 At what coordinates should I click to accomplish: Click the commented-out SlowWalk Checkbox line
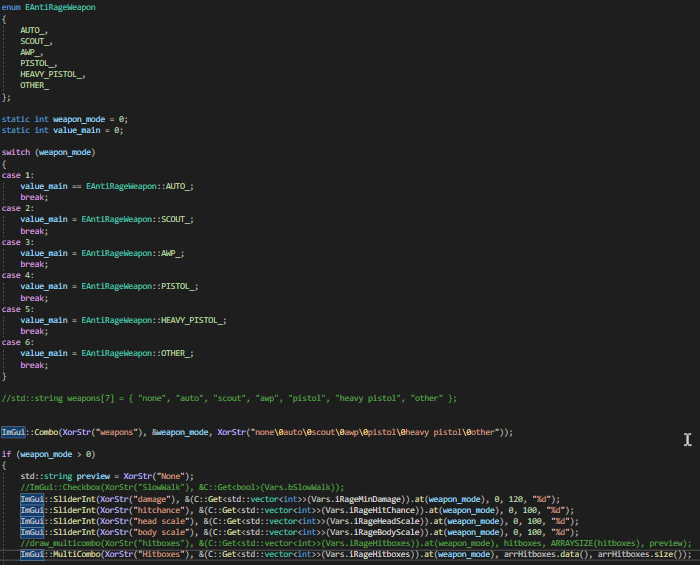click(181, 487)
